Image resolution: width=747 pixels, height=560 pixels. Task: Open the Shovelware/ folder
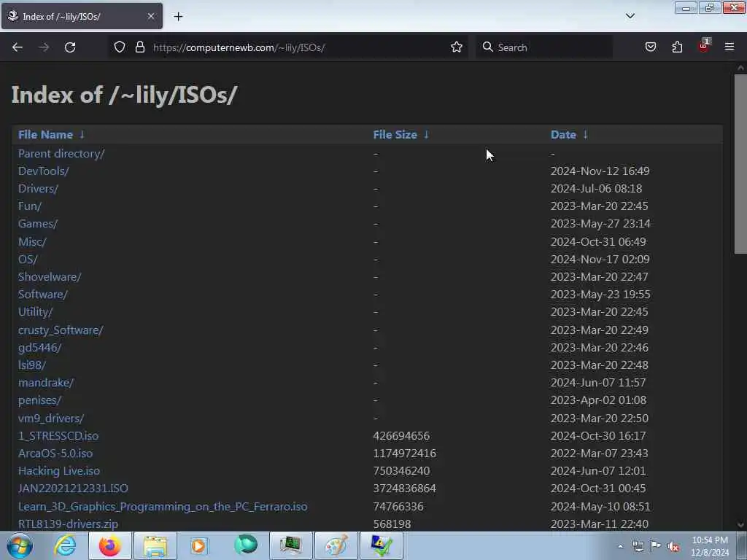50,276
